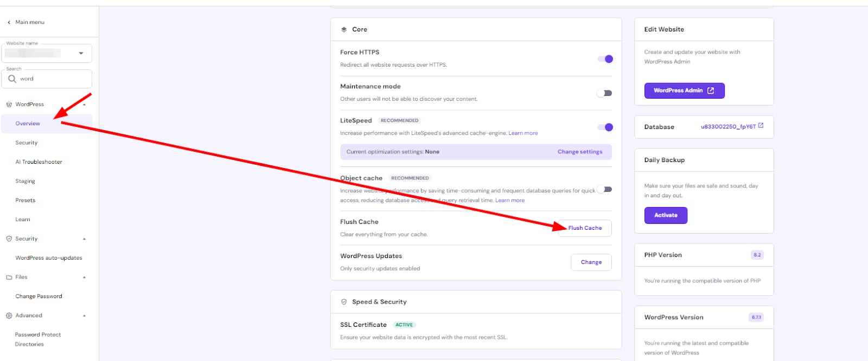
Task: Disable the Force HTTPS toggle
Action: tap(605, 59)
